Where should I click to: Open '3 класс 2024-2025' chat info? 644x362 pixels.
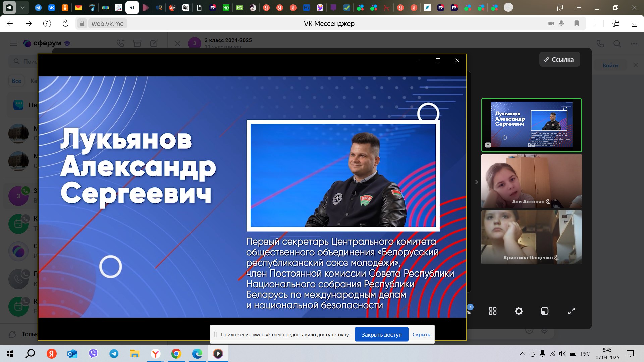tap(228, 40)
